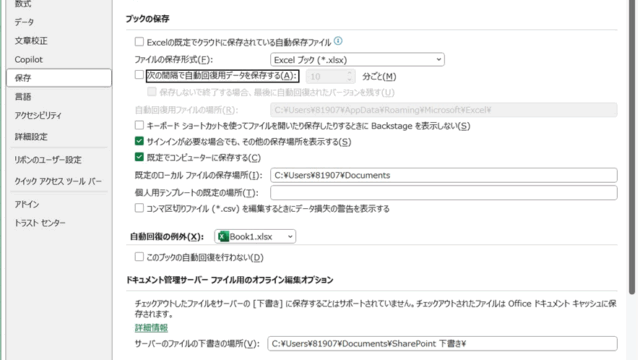Click 個人用テンプレートの既定の場所 input field
The height and width of the screenshot is (360, 640).
[444, 193]
